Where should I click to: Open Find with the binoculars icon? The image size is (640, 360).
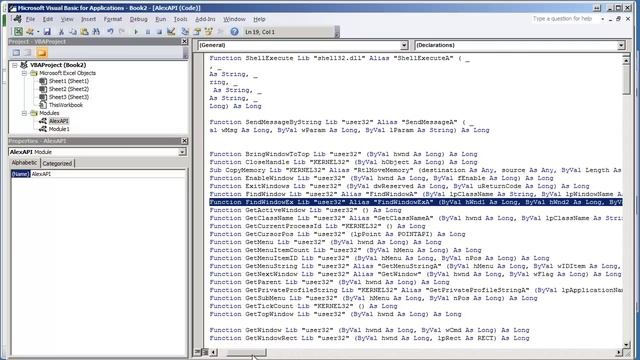point(96,31)
